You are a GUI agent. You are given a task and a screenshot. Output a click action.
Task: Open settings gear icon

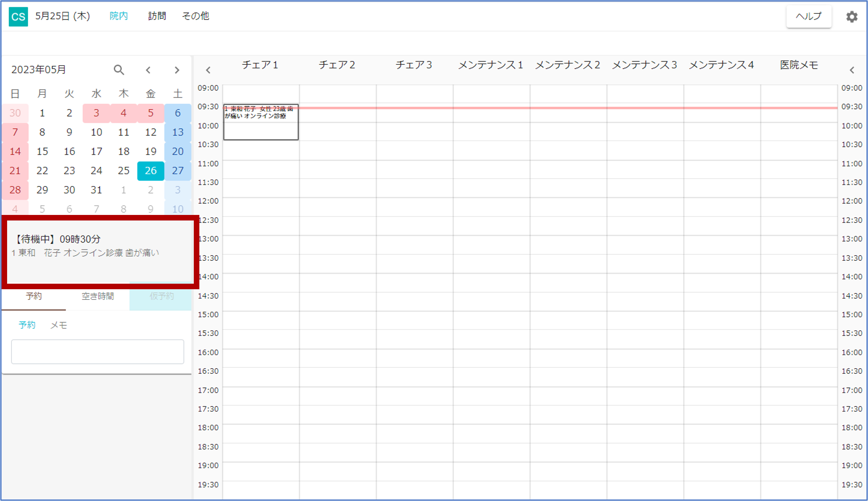[851, 17]
